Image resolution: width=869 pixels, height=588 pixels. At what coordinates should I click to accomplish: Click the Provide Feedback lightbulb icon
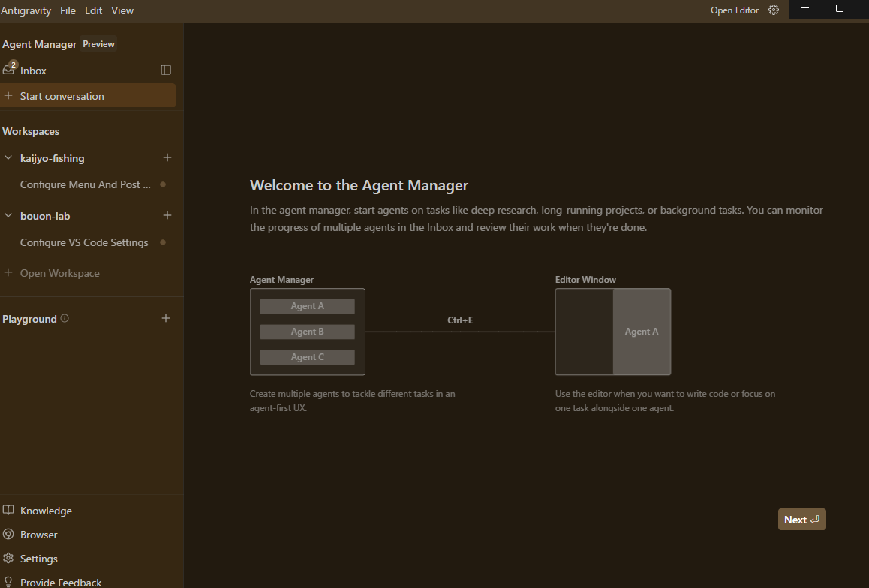8,580
